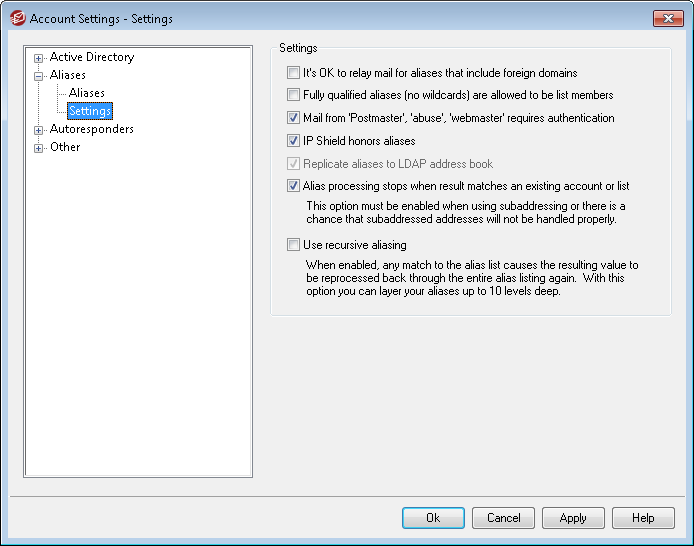Select the Settings item in tree
The width and height of the screenshot is (694, 546).
[90, 111]
